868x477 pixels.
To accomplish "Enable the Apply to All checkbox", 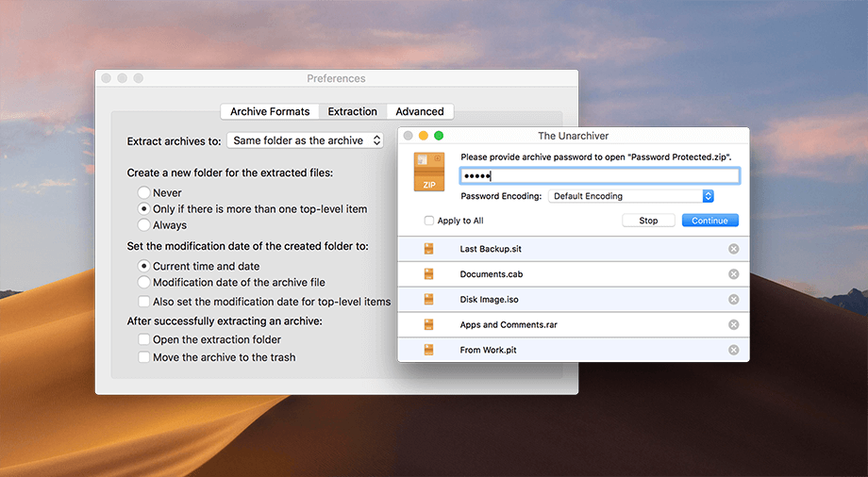I will click(x=429, y=221).
